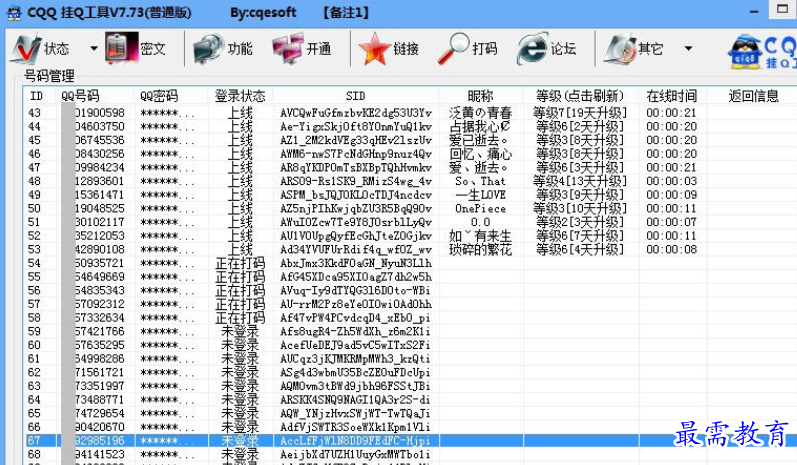The width and height of the screenshot is (797, 465).
Task: Select row 68 number 94141523
Action: [100, 454]
